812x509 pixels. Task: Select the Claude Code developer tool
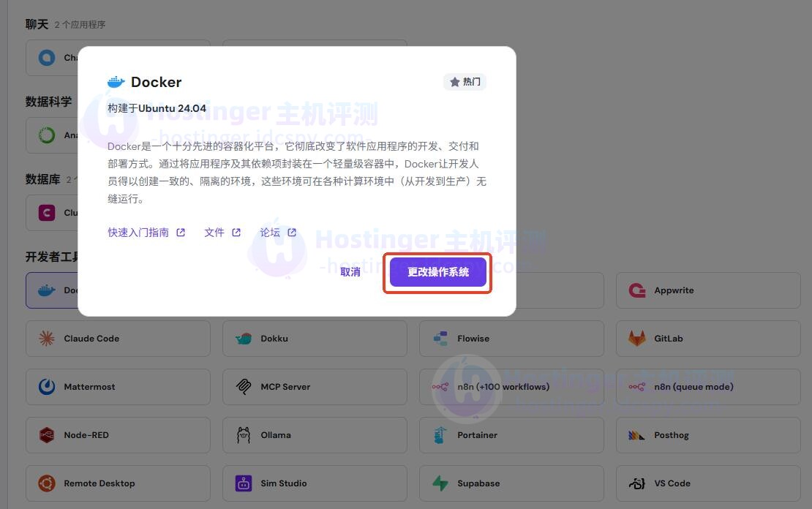[117, 339]
